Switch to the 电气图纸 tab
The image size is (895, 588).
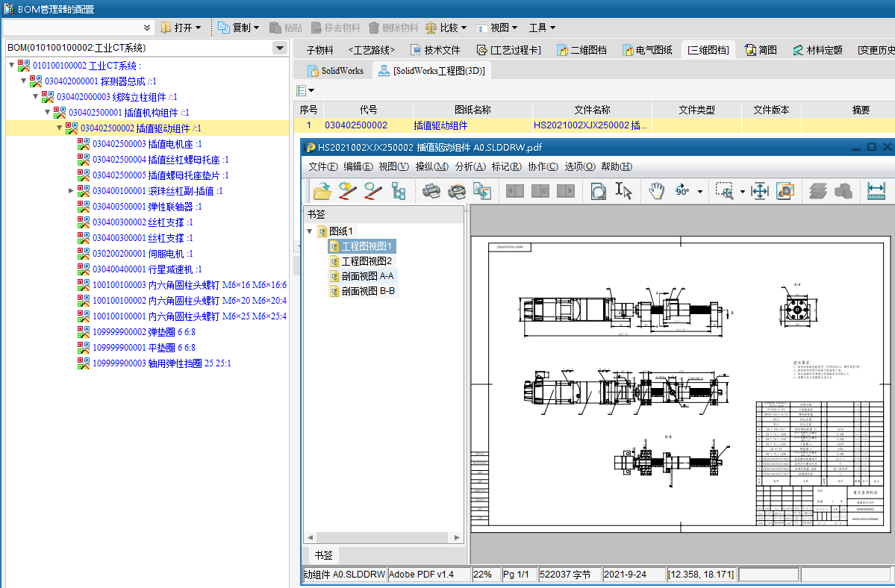pyautogui.click(x=647, y=50)
